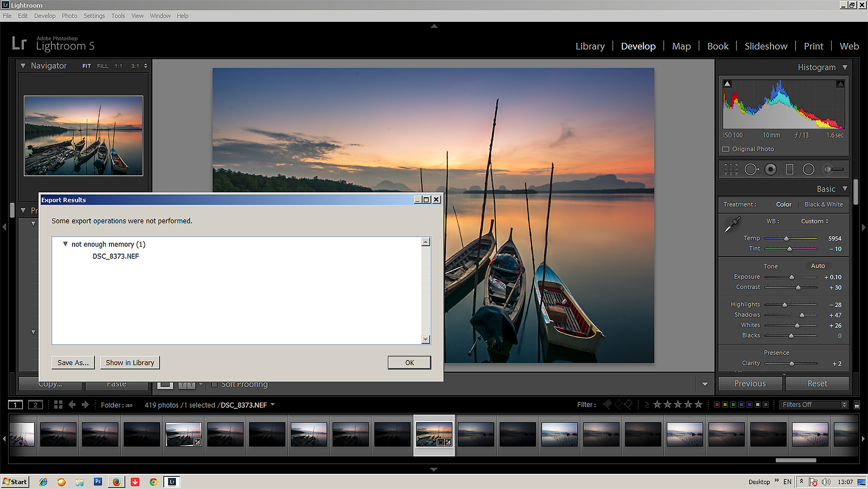Click OK in Export Results dialog
Viewport: 868px width, 489px height.
click(x=409, y=363)
